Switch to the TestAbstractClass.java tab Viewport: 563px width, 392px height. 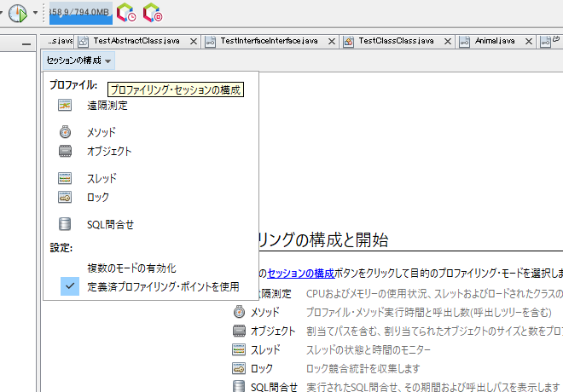tap(136, 41)
